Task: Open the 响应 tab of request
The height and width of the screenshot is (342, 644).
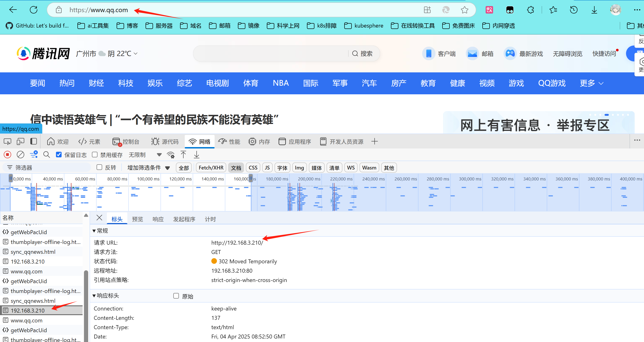Action: pos(158,219)
